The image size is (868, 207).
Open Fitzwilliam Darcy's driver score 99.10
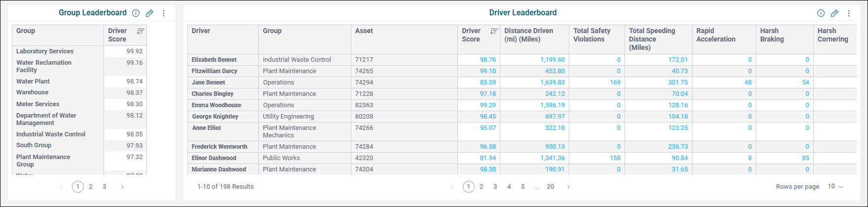(487, 71)
